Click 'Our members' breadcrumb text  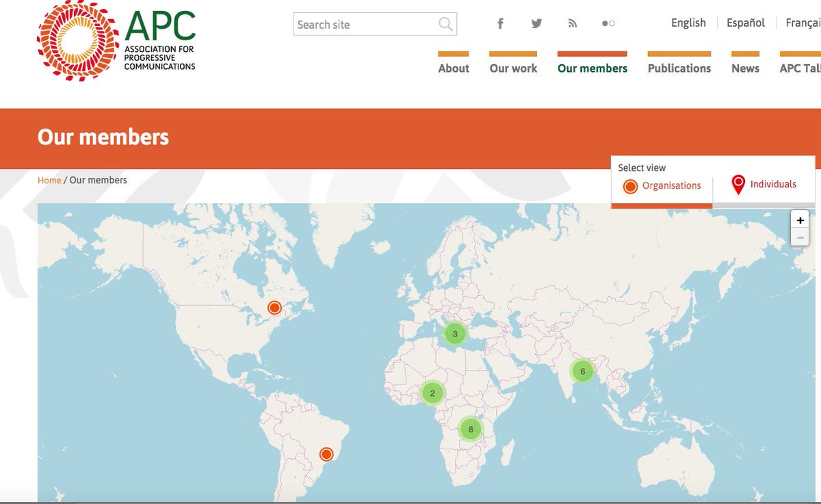(99, 181)
